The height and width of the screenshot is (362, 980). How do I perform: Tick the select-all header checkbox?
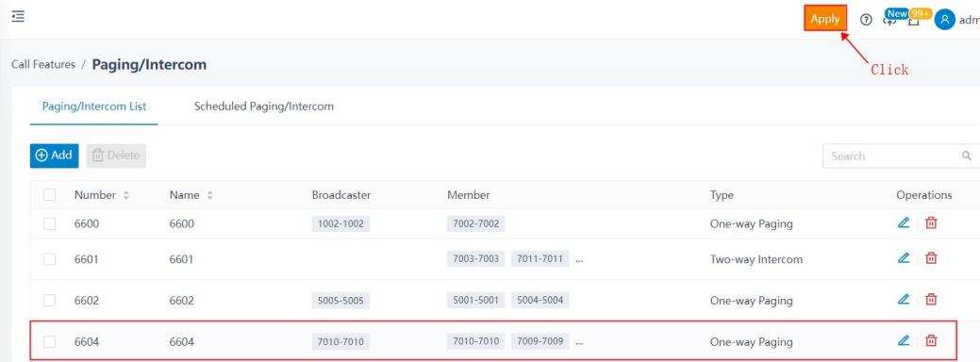(x=49, y=195)
